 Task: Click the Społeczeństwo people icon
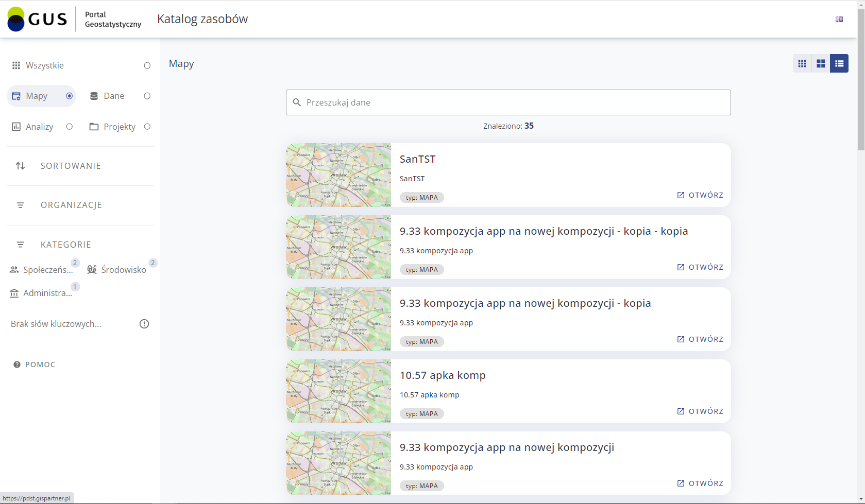pyautogui.click(x=14, y=270)
